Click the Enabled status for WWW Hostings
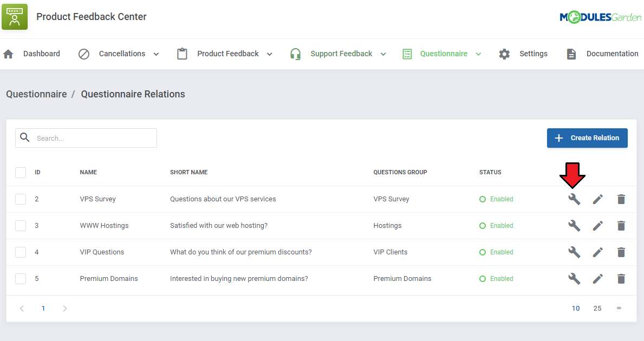644x341 pixels. click(496, 226)
